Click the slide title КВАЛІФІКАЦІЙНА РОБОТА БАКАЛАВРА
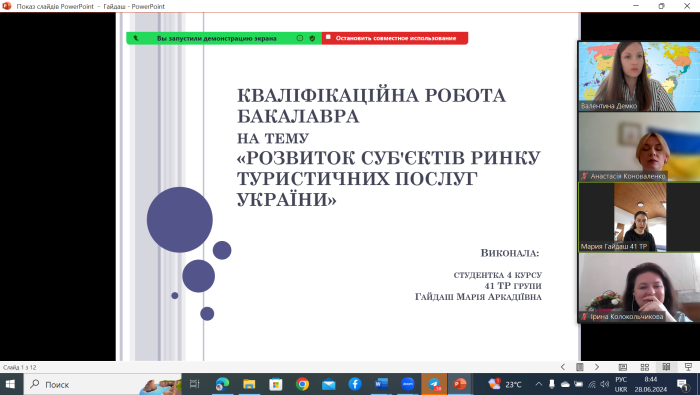This screenshot has height=395, width=700. pyautogui.click(x=371, y=106)
